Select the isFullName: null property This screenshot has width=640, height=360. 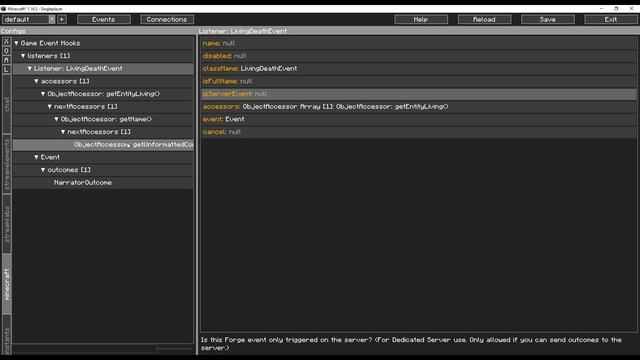[418, 81]
